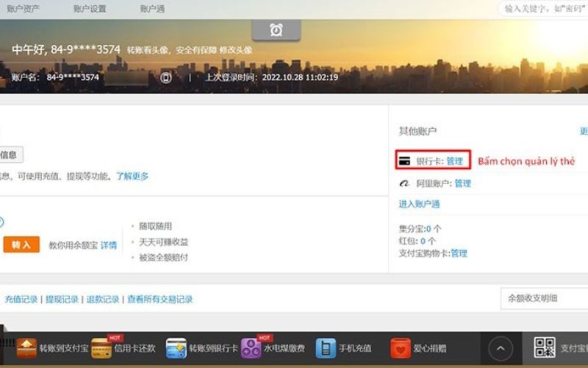Click the 转账到银行卡 icon
This screenshot has width=588, height=368.
pos(176,348)
